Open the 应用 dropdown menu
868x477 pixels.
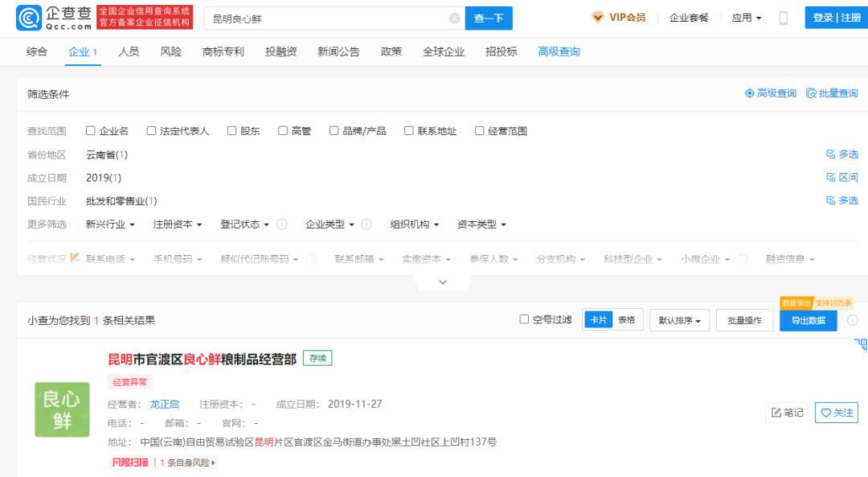[x=747, y=18]
